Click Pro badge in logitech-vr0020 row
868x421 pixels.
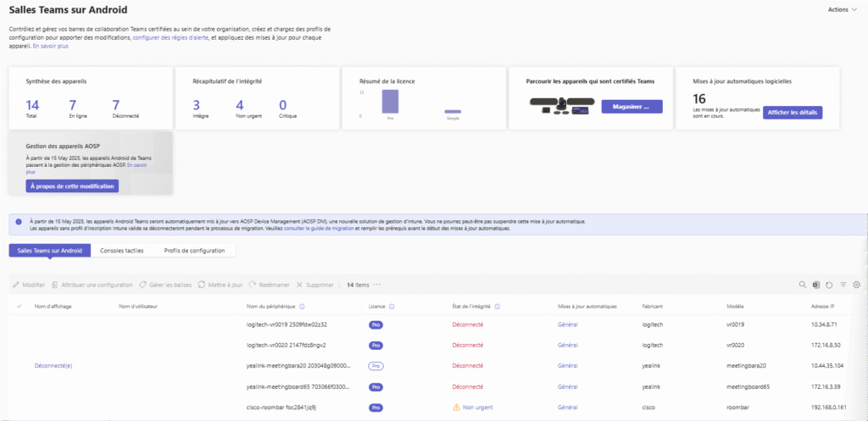coord(376,346)
